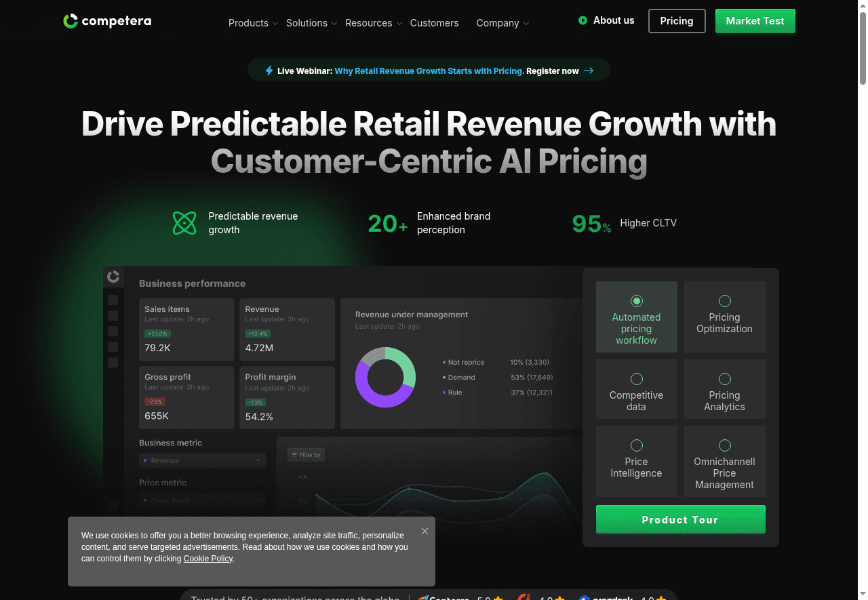
Task: Click the Competera logo icon
Action: 71,21
